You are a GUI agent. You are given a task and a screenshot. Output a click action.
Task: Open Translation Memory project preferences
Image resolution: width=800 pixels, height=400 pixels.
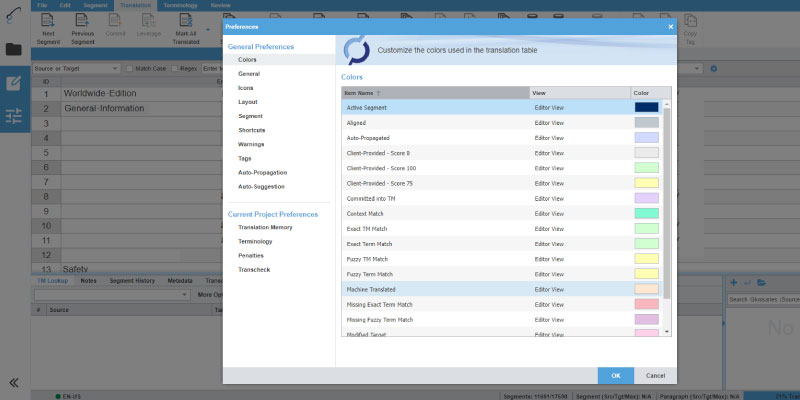(x=265, y=227)
